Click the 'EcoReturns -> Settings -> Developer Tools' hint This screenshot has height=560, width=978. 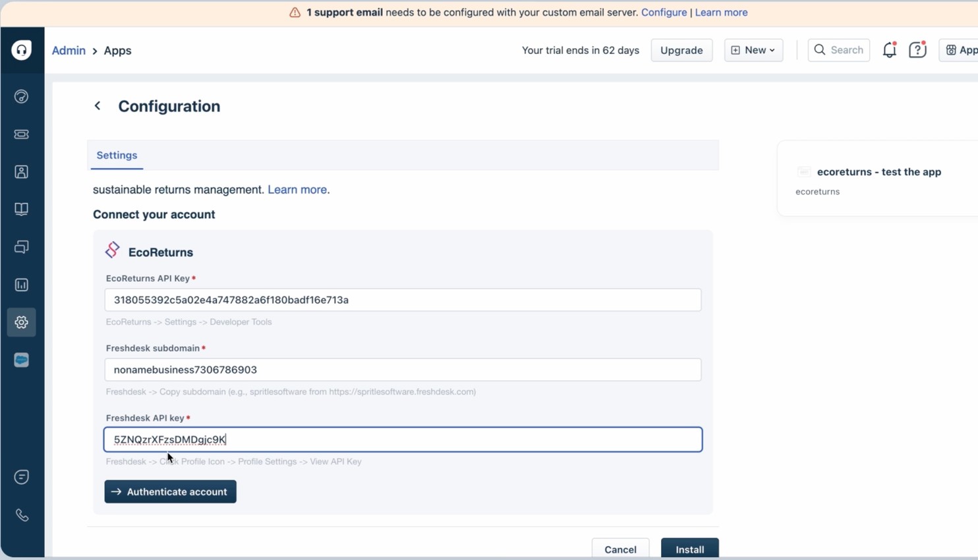189,322
